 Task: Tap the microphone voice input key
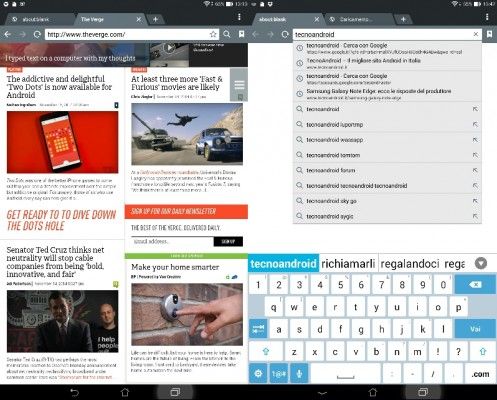299,373
